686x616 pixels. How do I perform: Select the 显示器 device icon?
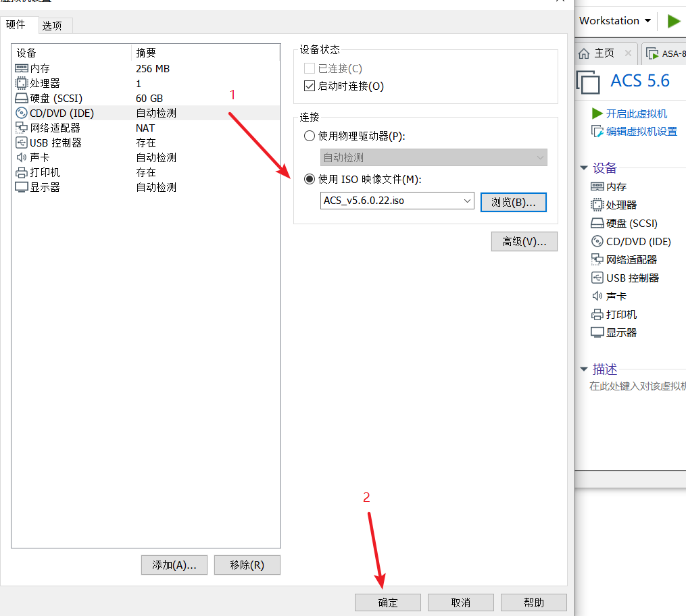pyautogui.click(x=597, y=332)
